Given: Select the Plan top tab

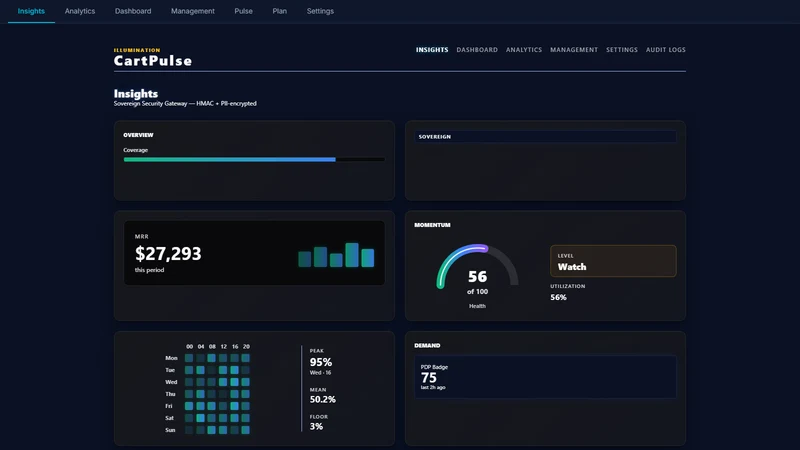Looking at the screenshot, I should [x=280, y=11].
